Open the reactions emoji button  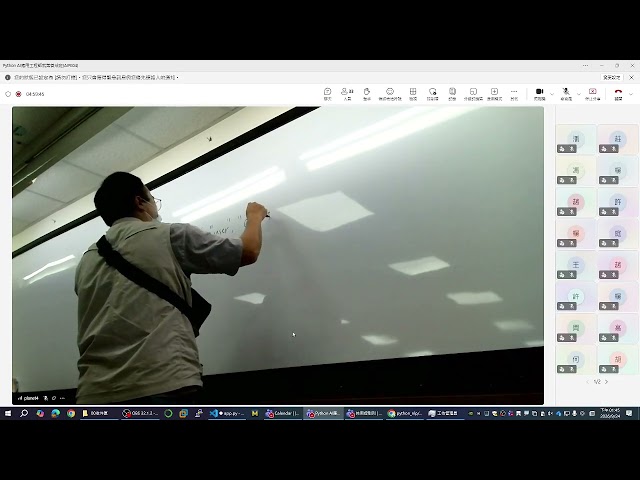pos(390,93)
